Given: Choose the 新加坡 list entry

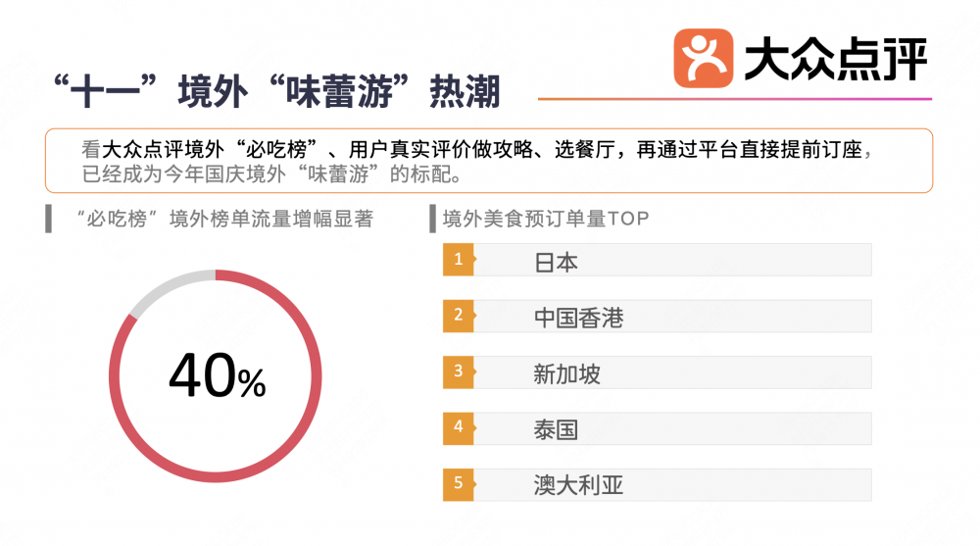Looking at the screenshot, I should pyautogui.click(x=566, y=373).
